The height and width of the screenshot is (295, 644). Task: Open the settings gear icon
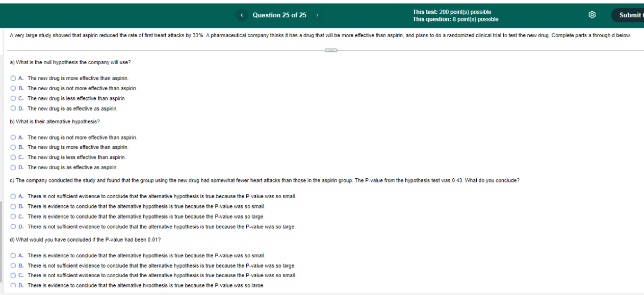[x=592, y=15]
